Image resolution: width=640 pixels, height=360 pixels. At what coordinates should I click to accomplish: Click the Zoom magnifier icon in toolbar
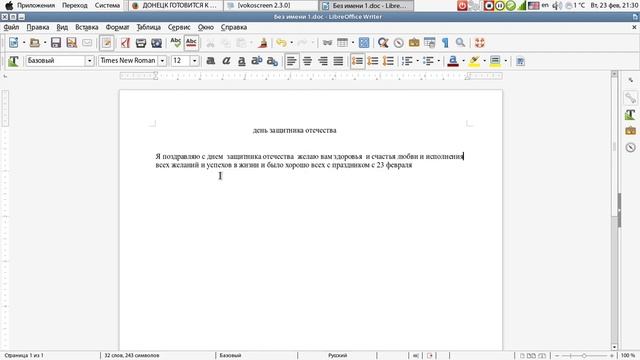(460, 43)
